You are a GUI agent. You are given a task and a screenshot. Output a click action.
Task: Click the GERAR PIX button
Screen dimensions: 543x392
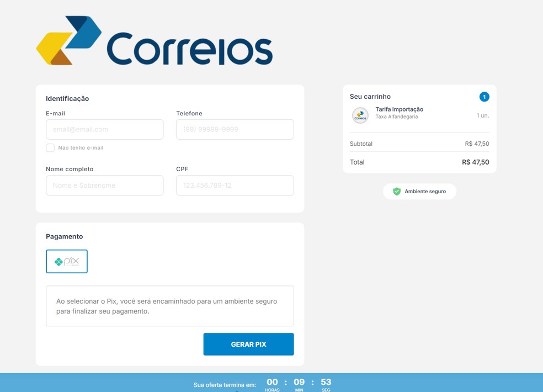249,344
